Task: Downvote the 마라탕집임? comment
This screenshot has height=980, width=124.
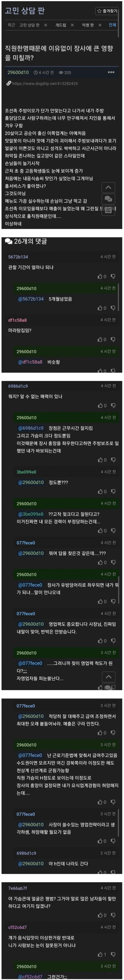Action: point(113,339)
